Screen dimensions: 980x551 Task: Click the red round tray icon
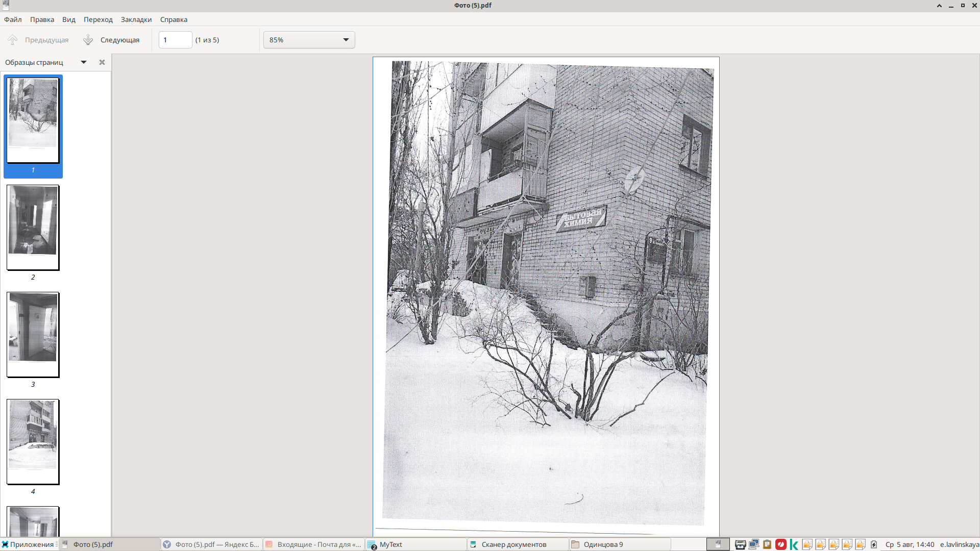pyautogui.click(x=781, y=544)
